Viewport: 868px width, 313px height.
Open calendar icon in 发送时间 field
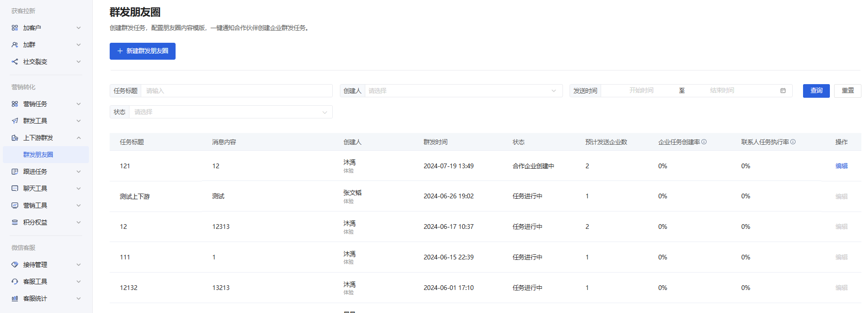[x=783, y=91]
